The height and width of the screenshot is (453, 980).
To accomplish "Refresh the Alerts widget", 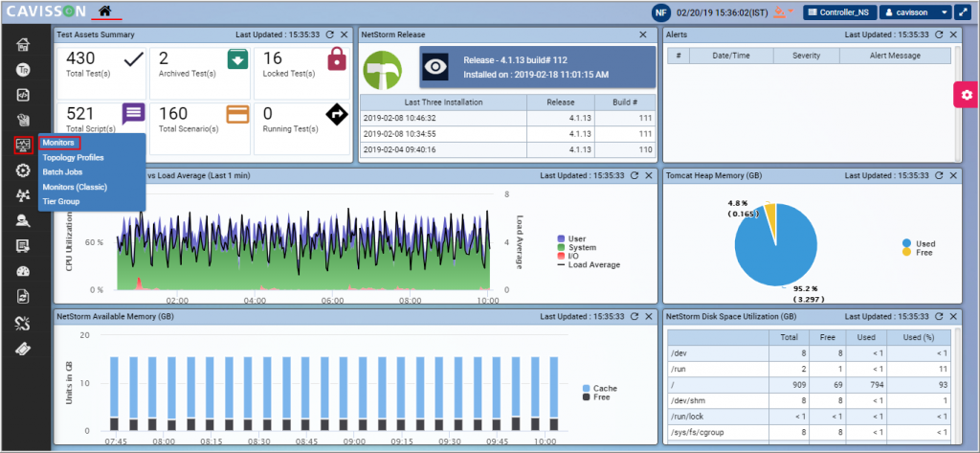I will coord(939,35).
